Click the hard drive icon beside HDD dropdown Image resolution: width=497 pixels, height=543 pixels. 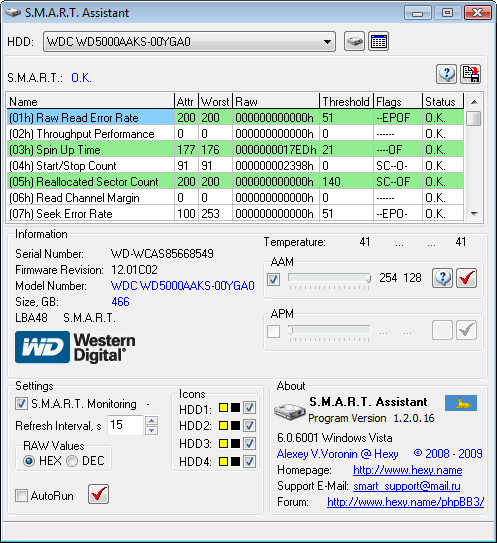pos(354,42)
